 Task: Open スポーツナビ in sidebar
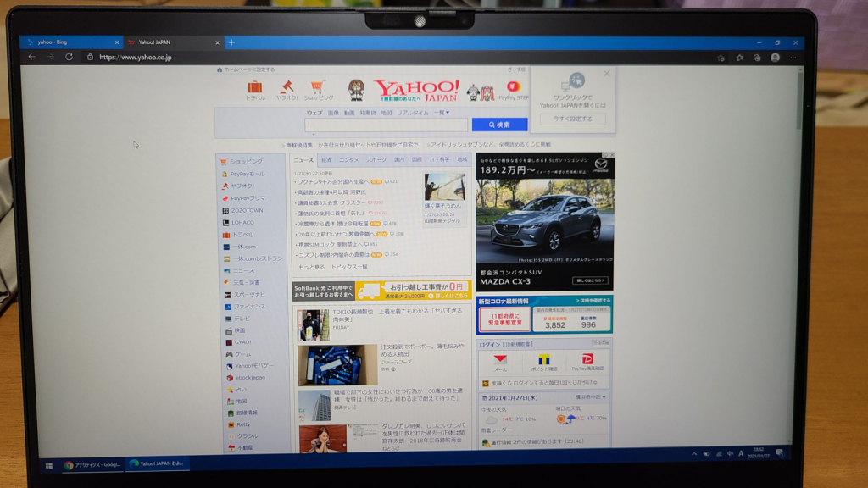pyautogui.click(x=248, y=295)
